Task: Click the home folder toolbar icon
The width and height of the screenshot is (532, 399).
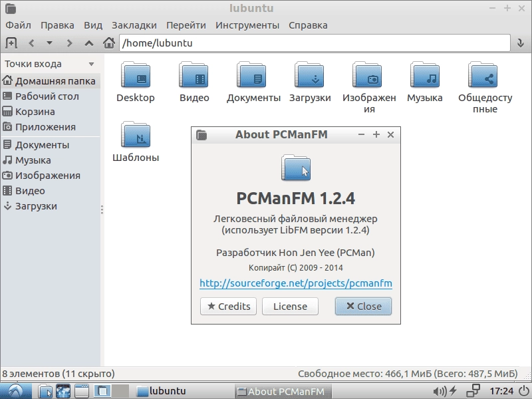Action: (109, 43)
